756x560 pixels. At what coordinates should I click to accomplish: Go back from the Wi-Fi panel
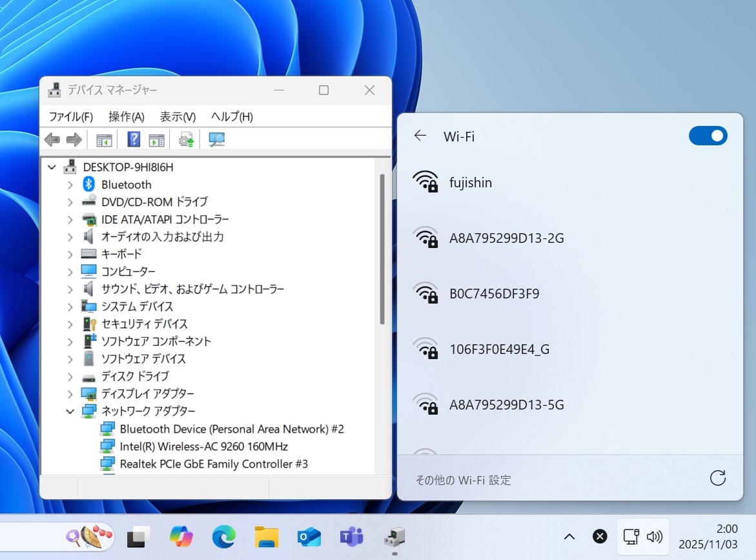coord(420,136)
